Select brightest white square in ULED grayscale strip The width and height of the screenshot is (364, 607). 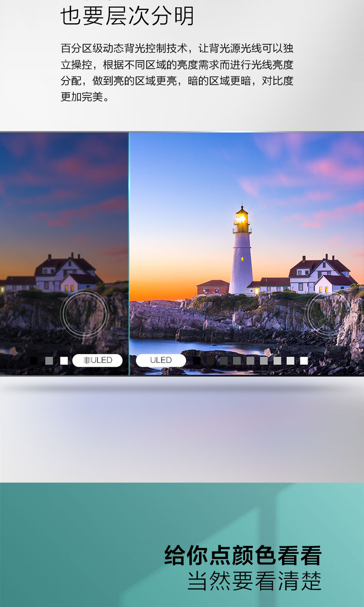pos(304,361)
